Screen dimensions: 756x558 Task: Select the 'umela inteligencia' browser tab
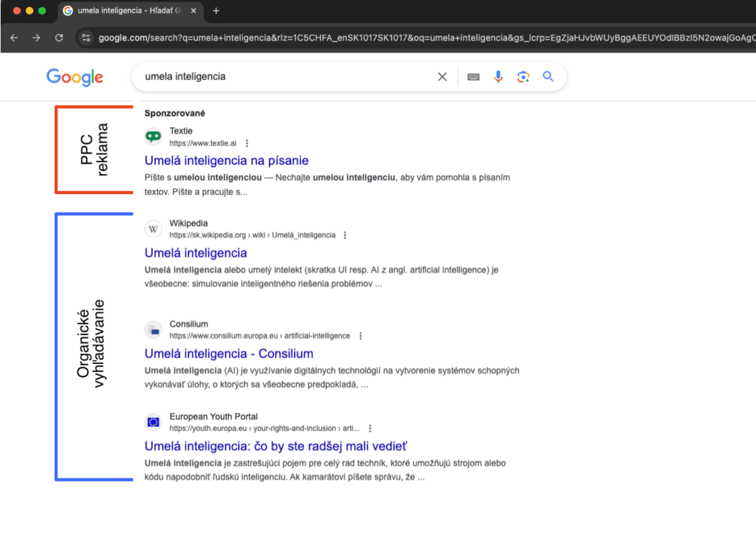tap(130, 10)
